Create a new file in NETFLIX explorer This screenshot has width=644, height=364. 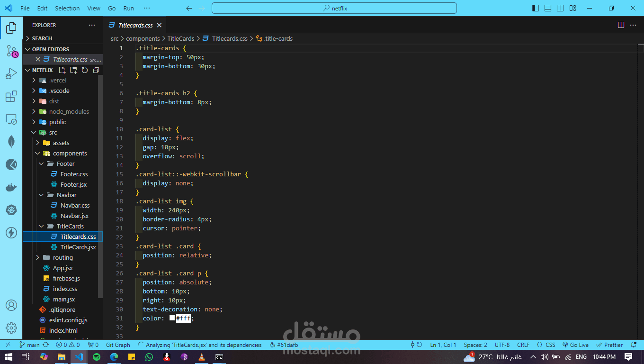coord(62,70)
